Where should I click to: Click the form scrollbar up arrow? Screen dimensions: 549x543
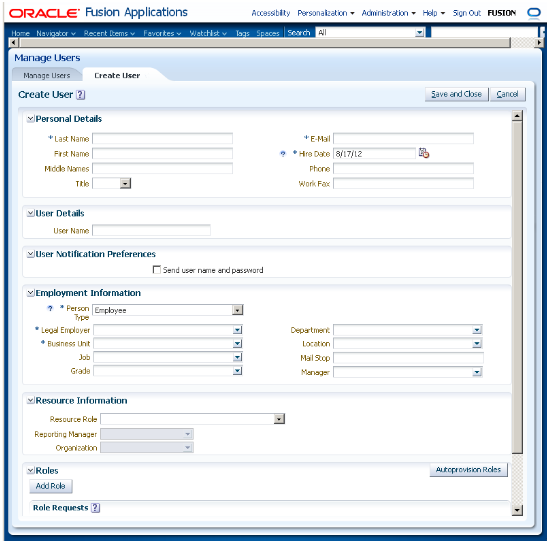click(x=517, y=116)
